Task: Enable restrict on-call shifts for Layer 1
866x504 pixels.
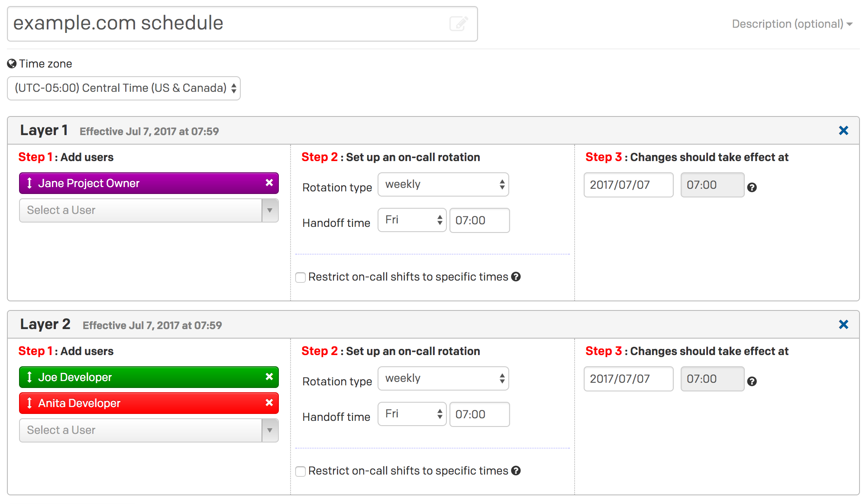Action: tap(300, 277)
